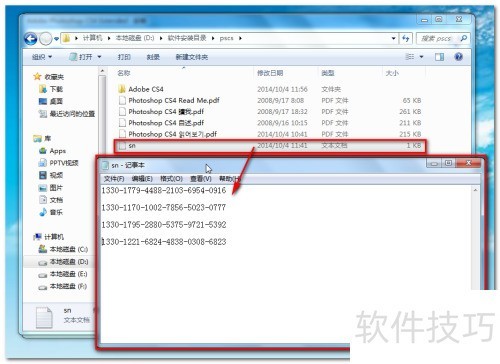Click serial line ending in 0777
The height and width of the screenshot is (364, 500).
(164, 207)
